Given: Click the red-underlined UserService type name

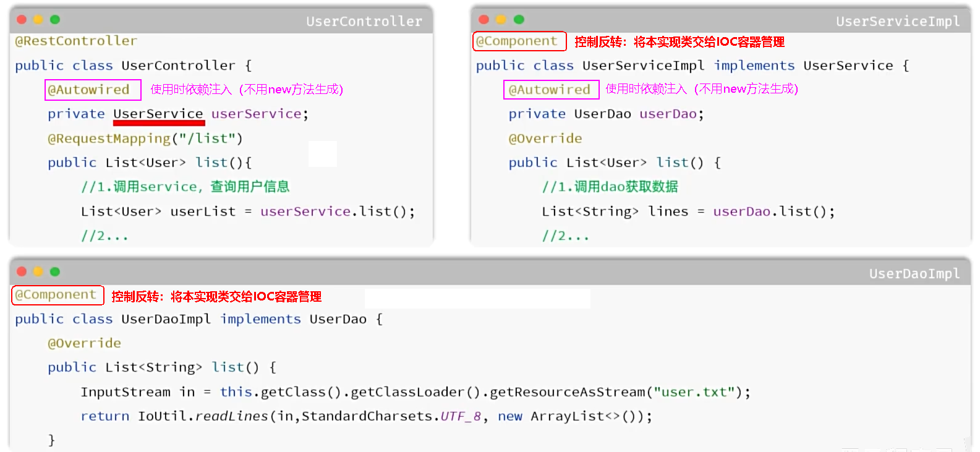Looking at the screenshot, I should point(158,114).
